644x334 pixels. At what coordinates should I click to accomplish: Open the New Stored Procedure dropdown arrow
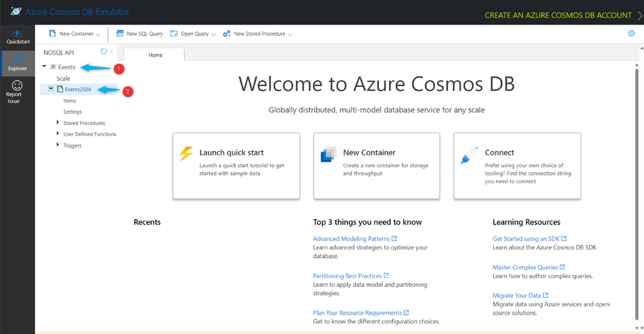coord(290,35)
